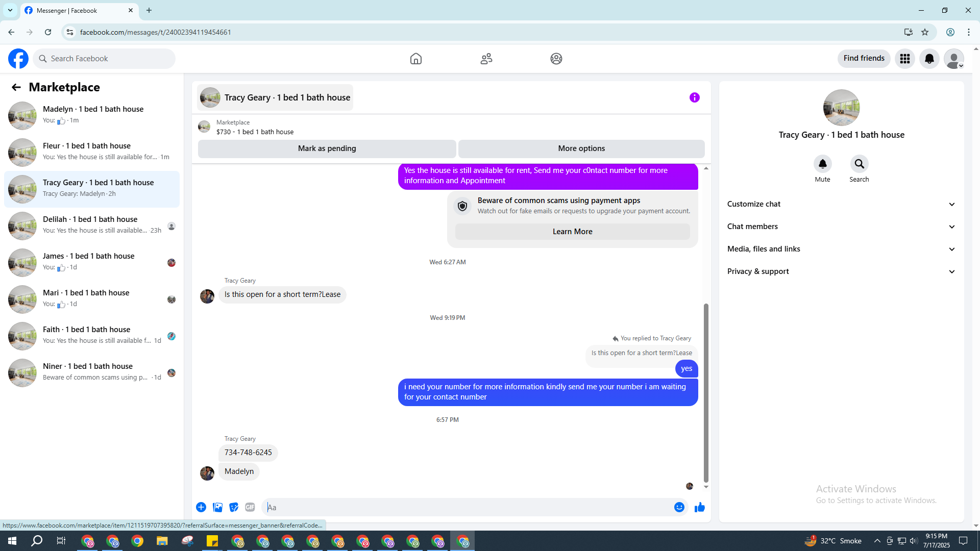Image resolution: width=980 pixels, height=551 pixels.
Task: Click Mark as pending
Action: pyautogui.click(x=327, y=148)
